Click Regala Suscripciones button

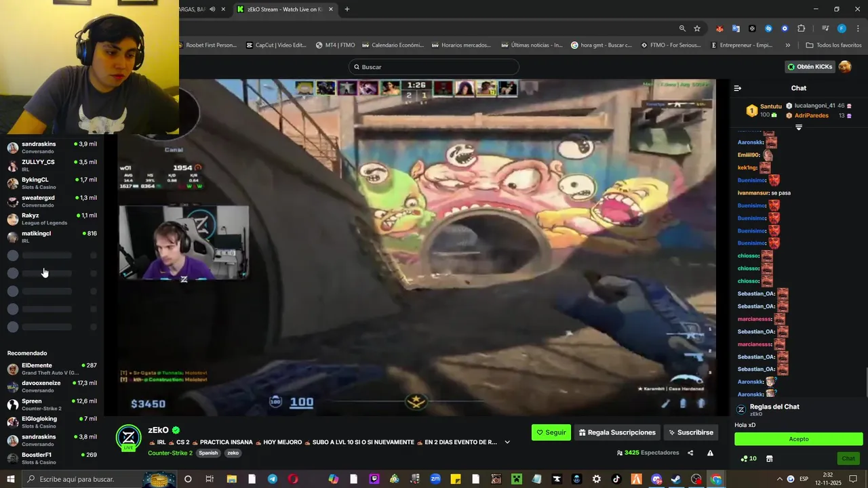(x=617, y=432)
